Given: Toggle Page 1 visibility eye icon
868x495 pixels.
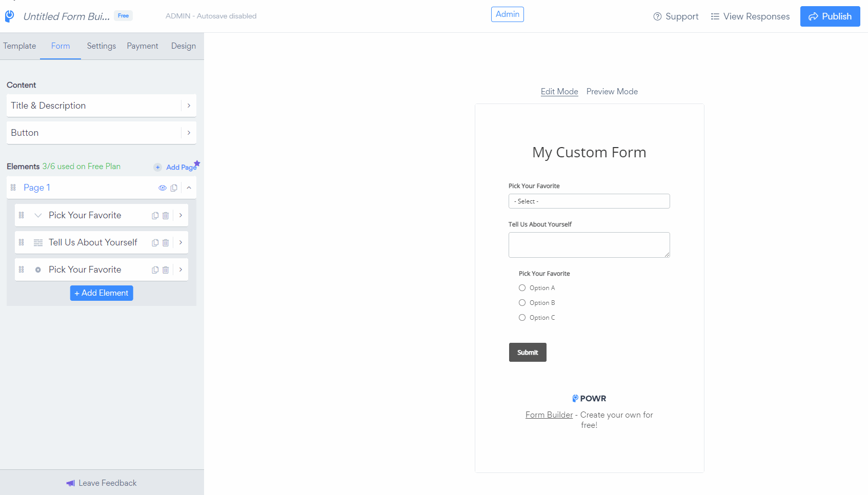Looking at the screenshot, I should (163, 188).
